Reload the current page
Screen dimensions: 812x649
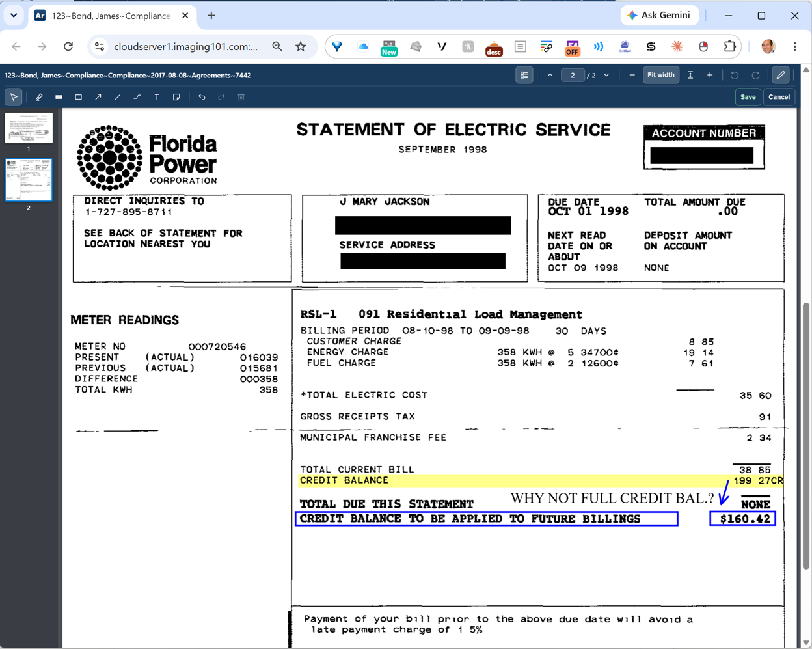(68, 46)
